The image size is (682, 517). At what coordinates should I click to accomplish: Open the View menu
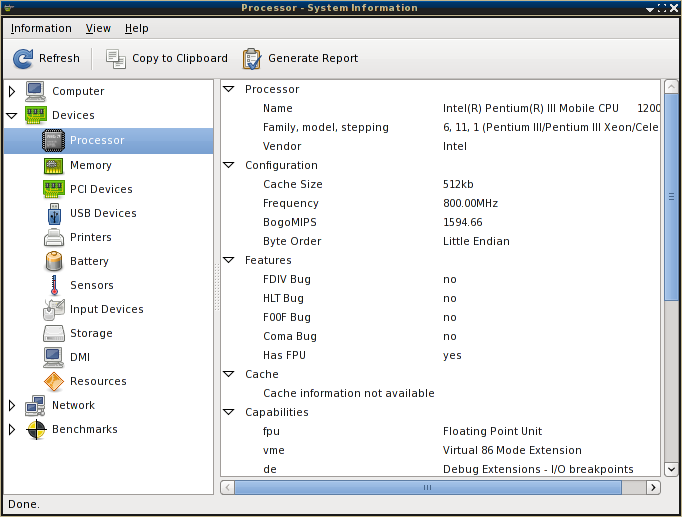98,28
